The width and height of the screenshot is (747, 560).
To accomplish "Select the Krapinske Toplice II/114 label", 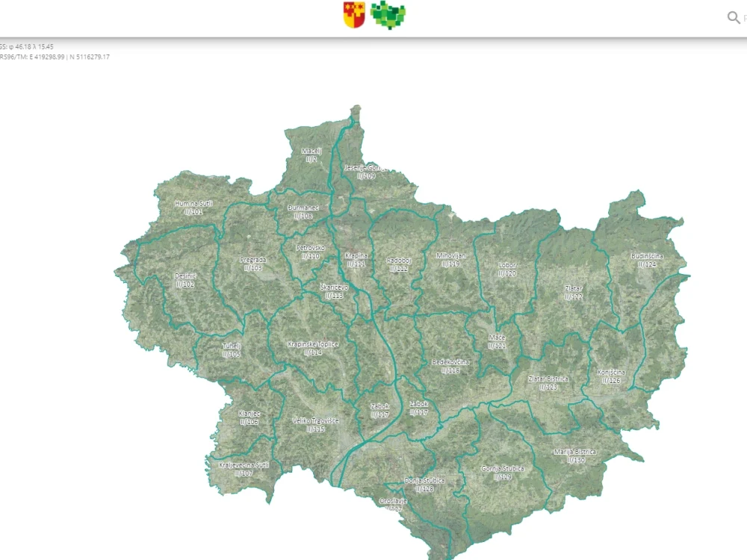I will tap(313, 348).
